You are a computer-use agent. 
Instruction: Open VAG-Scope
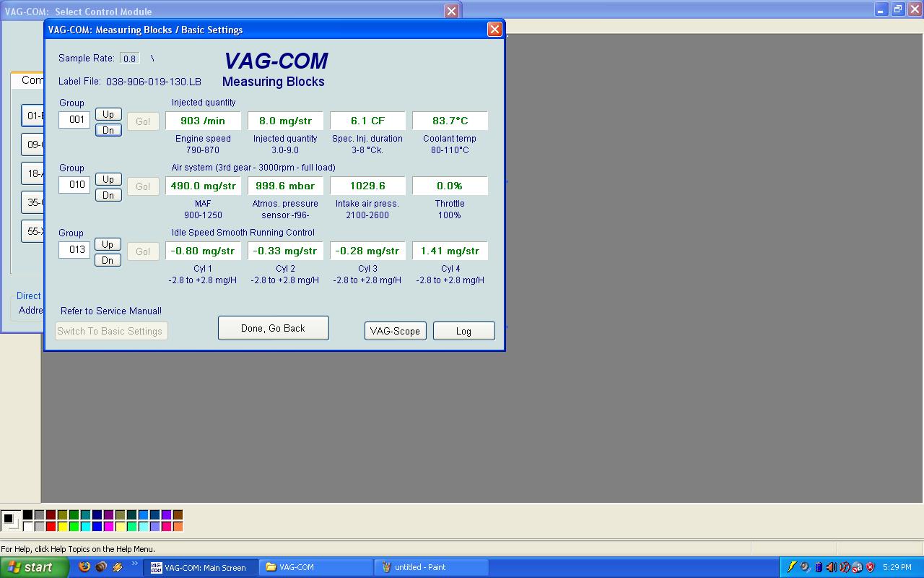tap(395, 331)
